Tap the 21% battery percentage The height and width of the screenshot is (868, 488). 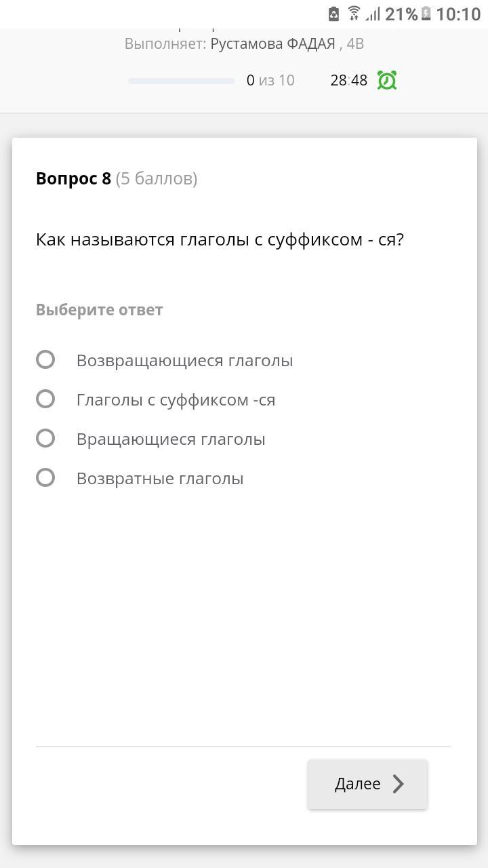[401, 14]
